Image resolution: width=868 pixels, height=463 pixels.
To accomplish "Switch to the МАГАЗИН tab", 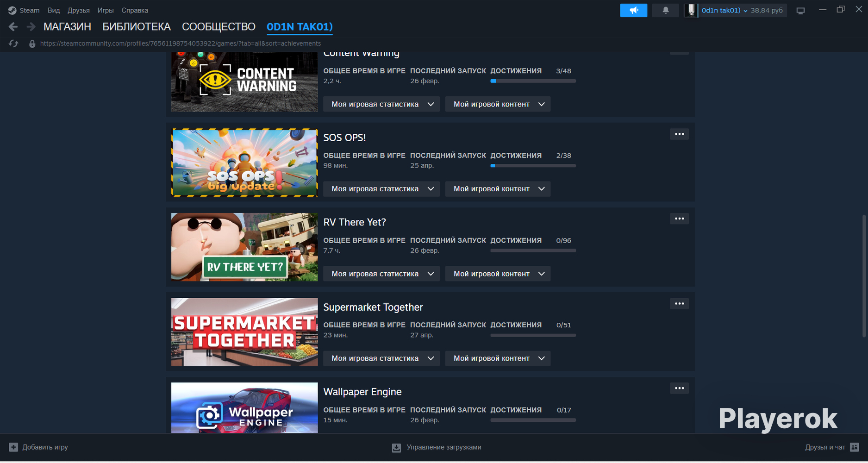I will pos(67,27).
